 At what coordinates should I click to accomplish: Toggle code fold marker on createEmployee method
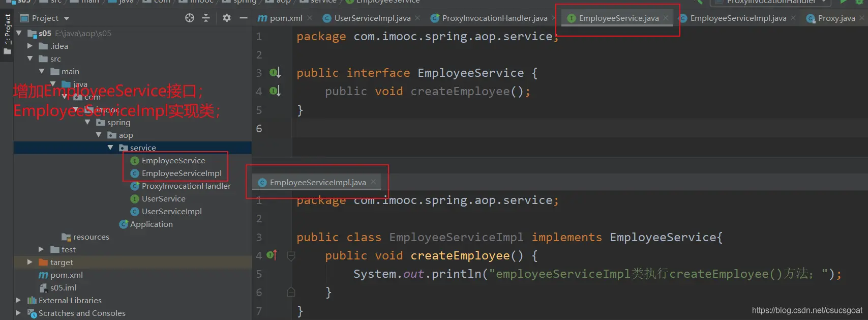coord(291,255)
